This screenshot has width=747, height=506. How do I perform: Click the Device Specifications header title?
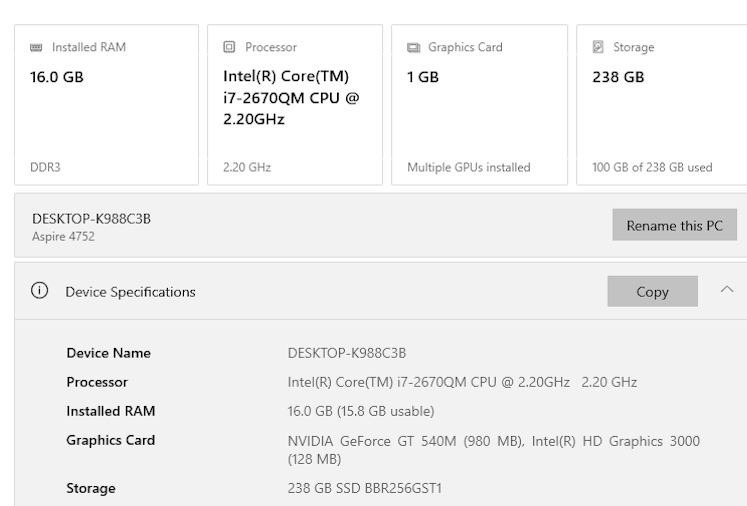130,292
